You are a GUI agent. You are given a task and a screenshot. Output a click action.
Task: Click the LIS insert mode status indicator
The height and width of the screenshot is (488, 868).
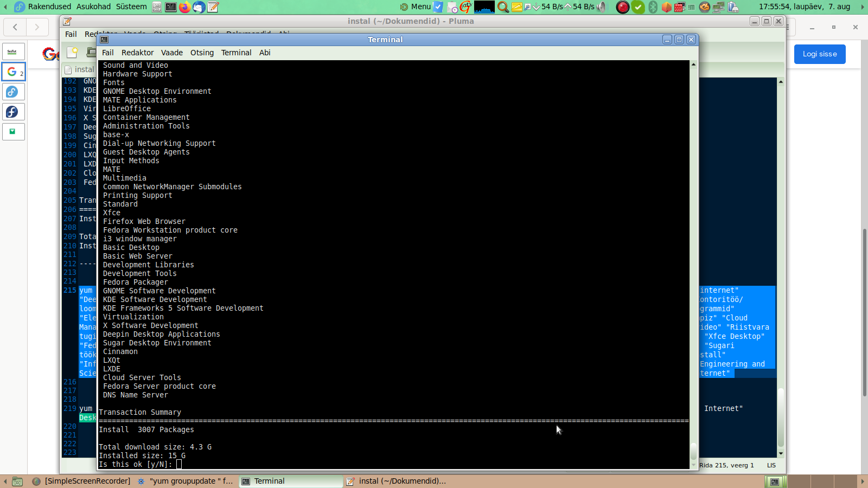(x=771, y=465)
